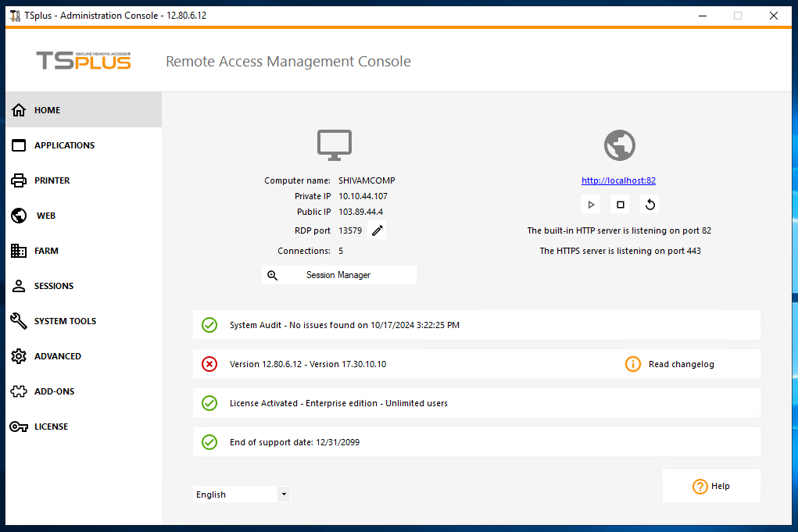Image resolution: width=798 pixels, height=532 pixels.
Task: Stop the web server with square icon
Action: coord(620,205)
